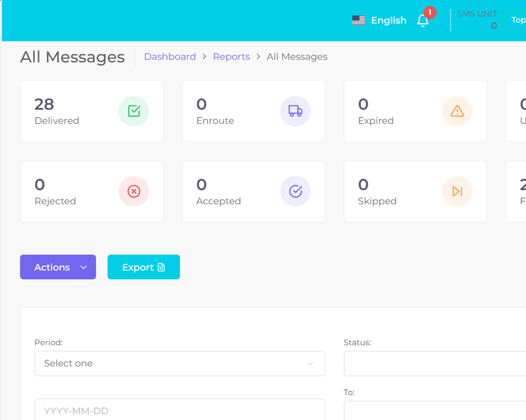Image resolution: width=526 pixels, height=420 pixels.
Task: Open the Status filter field
Action: click(x=435, y=363)
